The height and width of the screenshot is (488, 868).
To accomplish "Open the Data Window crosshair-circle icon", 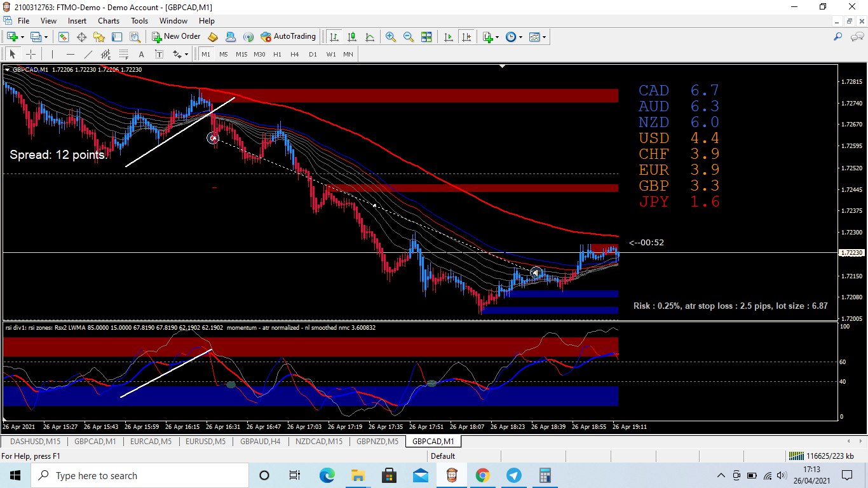I will 81,37.
